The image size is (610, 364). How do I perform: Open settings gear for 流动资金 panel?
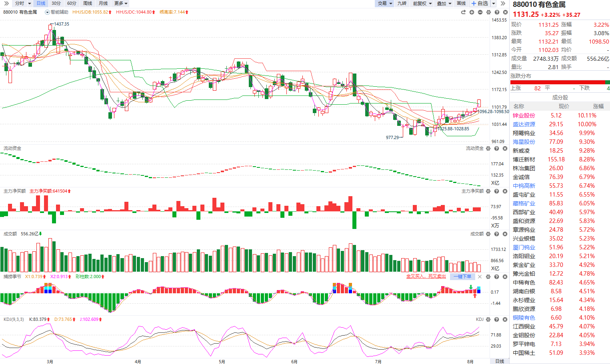488,149
